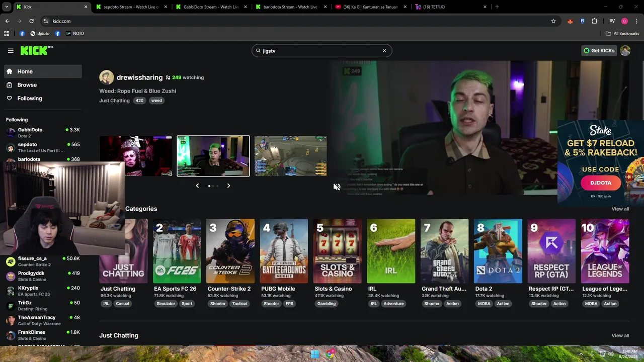
Task: Open the Counter-Strike 2 category card
Action: click(230, 251)
